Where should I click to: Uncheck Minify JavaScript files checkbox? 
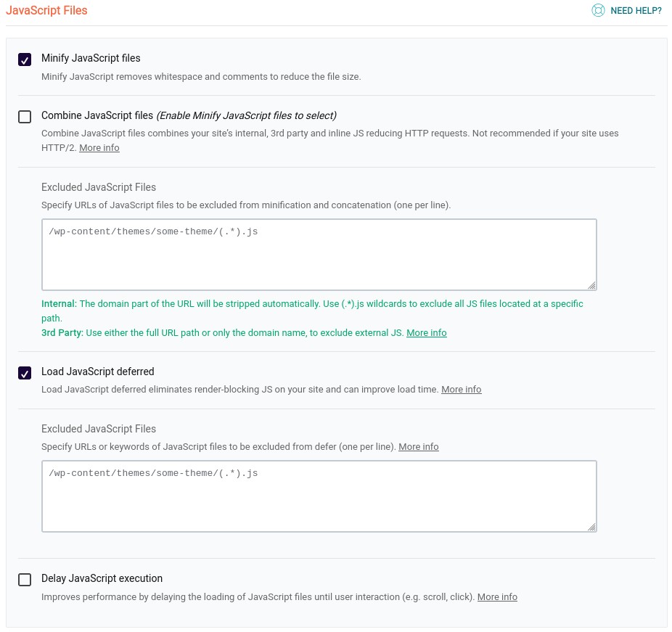pos(25,59)
